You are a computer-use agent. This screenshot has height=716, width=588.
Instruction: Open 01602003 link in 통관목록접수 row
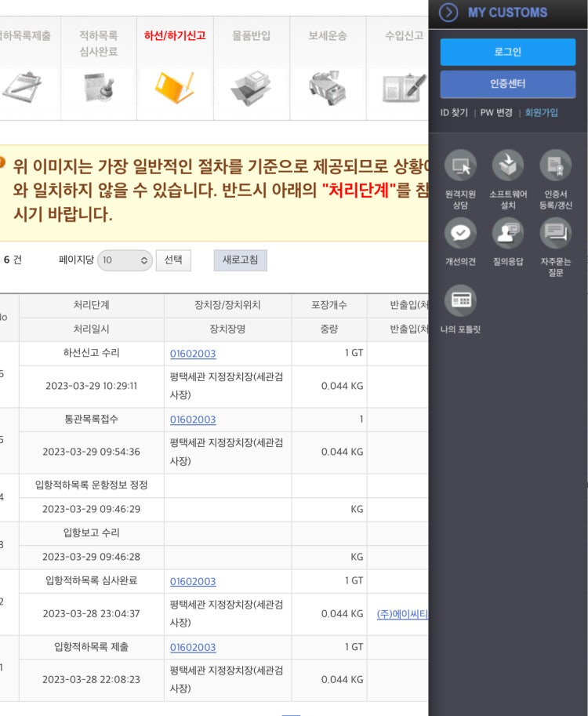(193, 420)
